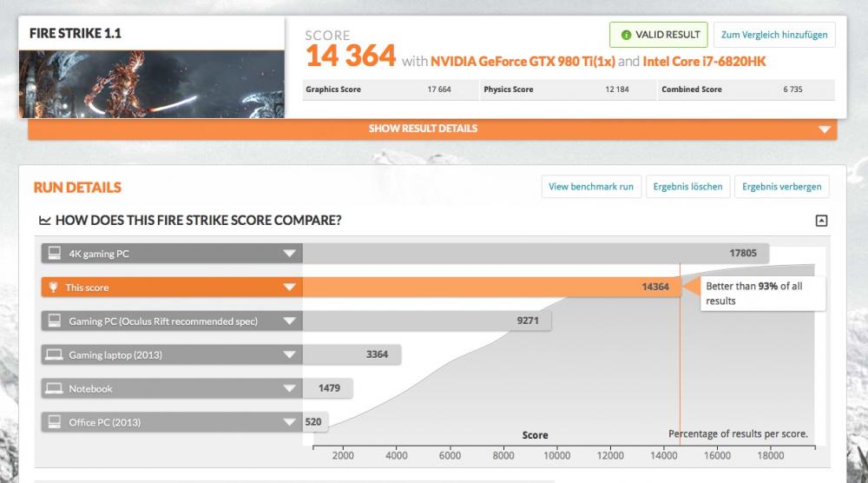This screenshot has height=483, width=868.
Task: Click the Ergebnis löschen button
Action: pyautogui.click(x=687, y=187)
